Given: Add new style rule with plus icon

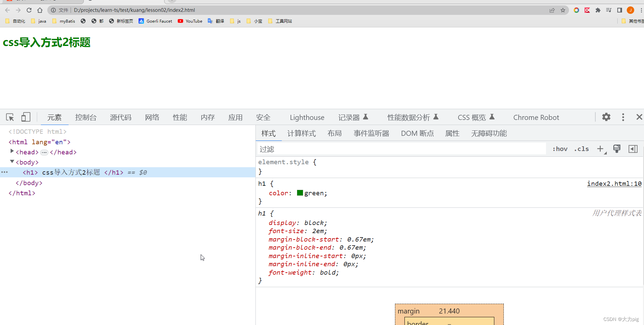Looking at the screenshot, I should (x=600, y=149).
